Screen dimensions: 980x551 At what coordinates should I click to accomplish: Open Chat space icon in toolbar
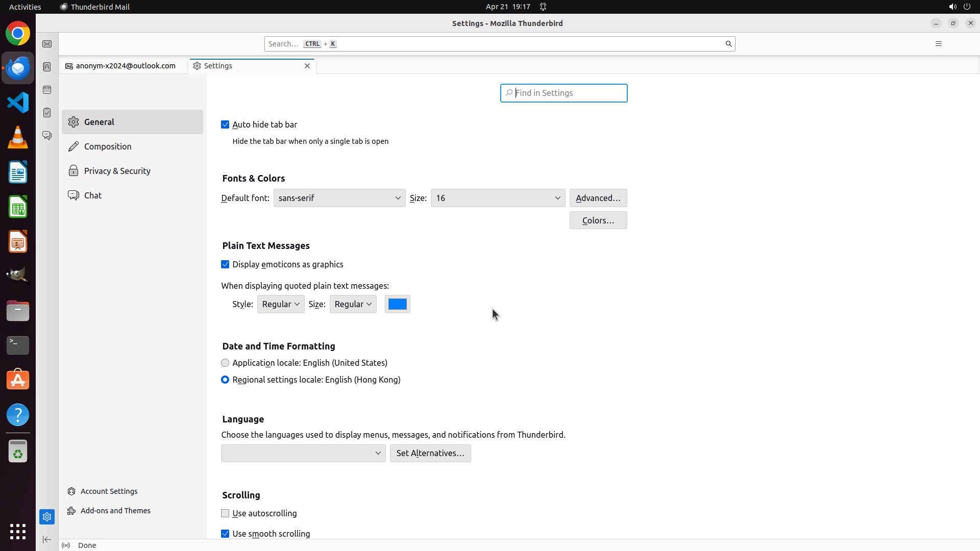47,136
